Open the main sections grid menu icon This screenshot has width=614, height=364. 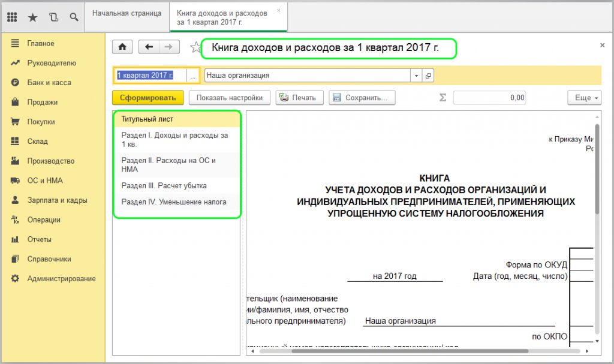click(12, 17)
